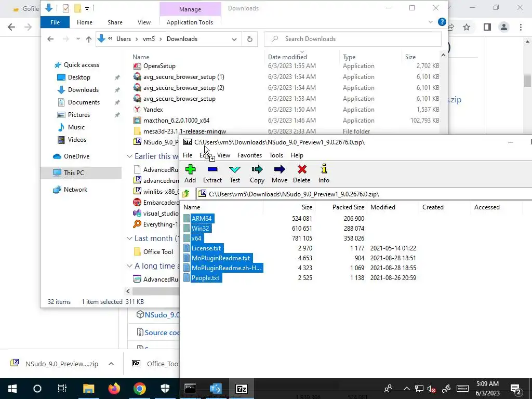Open the View menu in 7-Zip
This screenshot has height=399, width=532.
(223, 155)
